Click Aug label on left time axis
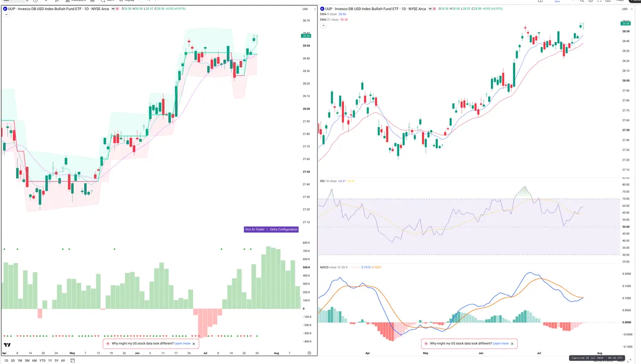The height and width of the screenshot is (364, 641). (x=276, y=353)
